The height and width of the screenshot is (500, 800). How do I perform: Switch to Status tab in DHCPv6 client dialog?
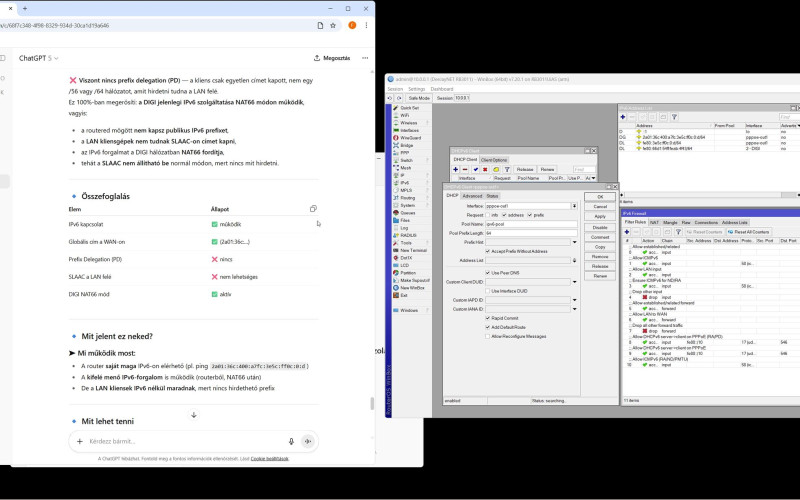coord(492,196)
